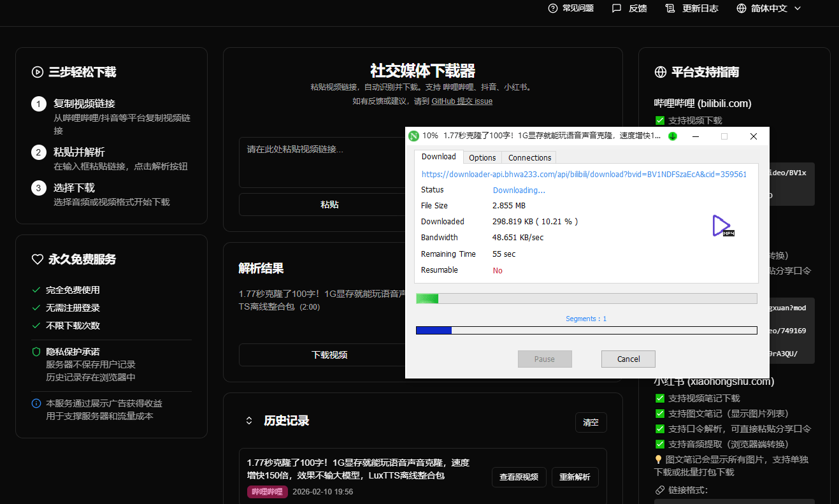Click the green download arrow icon in dialog title bar

pyautogui.click(x=672, y=136)
